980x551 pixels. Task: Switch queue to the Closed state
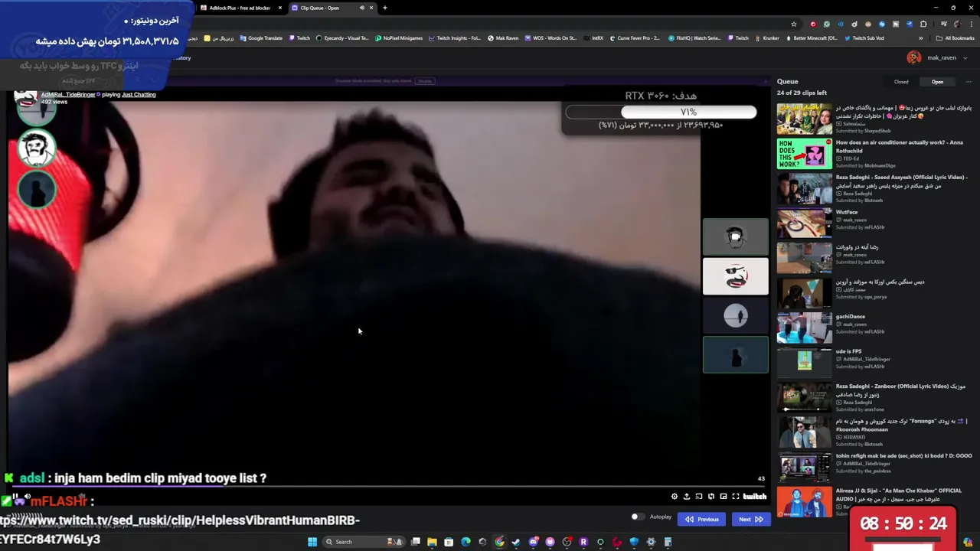click(x=901, y=82)
